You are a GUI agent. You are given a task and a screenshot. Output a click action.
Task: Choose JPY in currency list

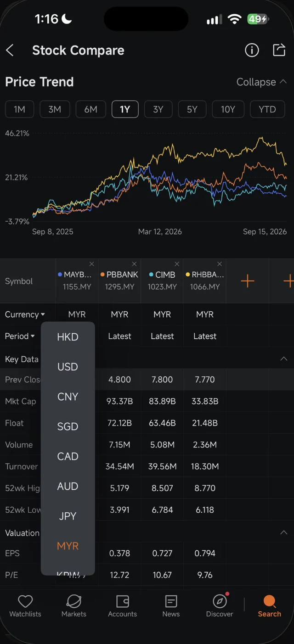pos(68,516)
